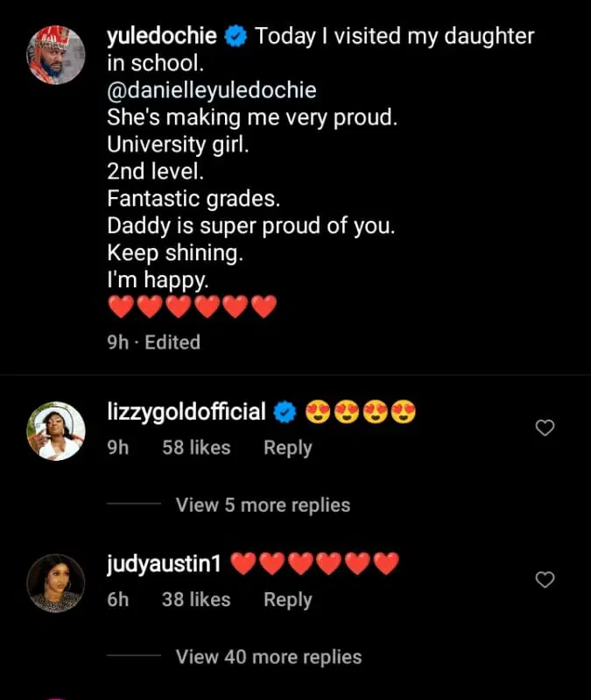Reply to the judyaustin1 comment
This screenshot has height=700, width=591.
pyautogui.click(x=287, y=600)
